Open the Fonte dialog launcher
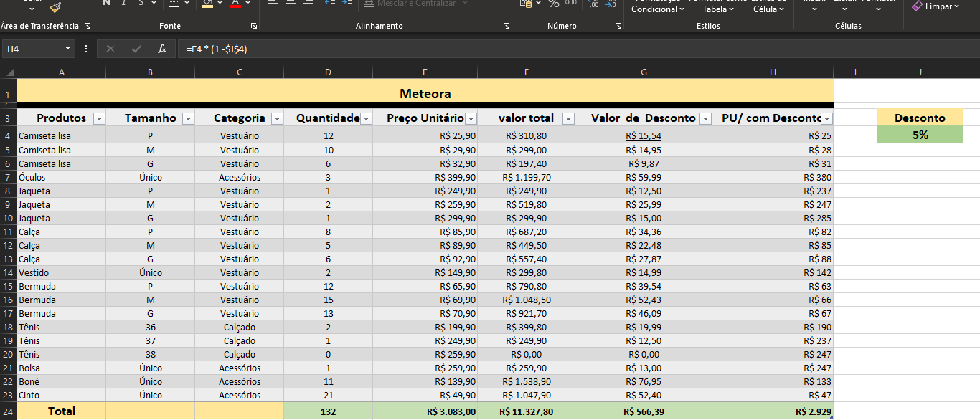The width and height of the screenshot is (980, 420). pos(254,26)
